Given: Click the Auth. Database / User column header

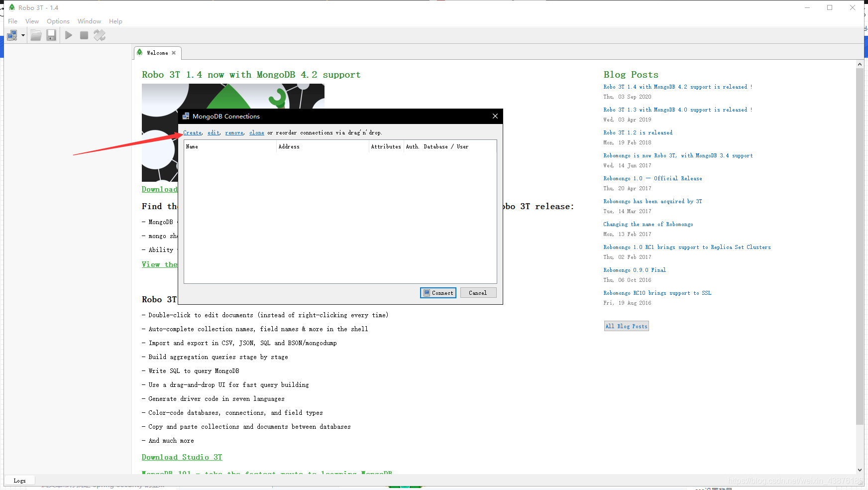Looking at the screenshot, I should pyautogui.click(x=450, y=147).
